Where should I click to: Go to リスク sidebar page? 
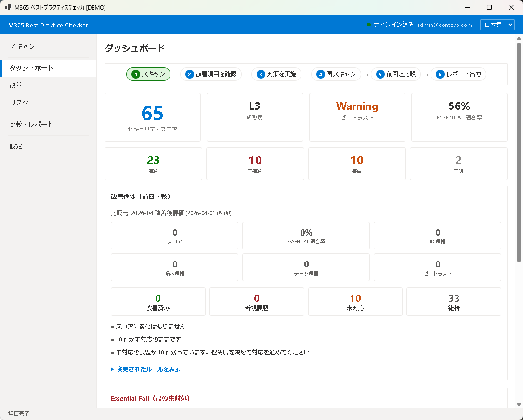point(19,103)
